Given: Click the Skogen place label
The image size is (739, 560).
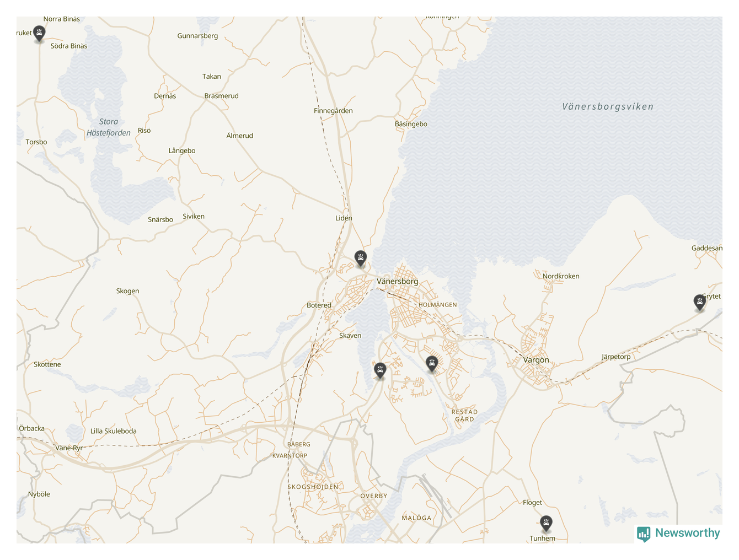Looking at the screenshot, I should coord(127,291).
